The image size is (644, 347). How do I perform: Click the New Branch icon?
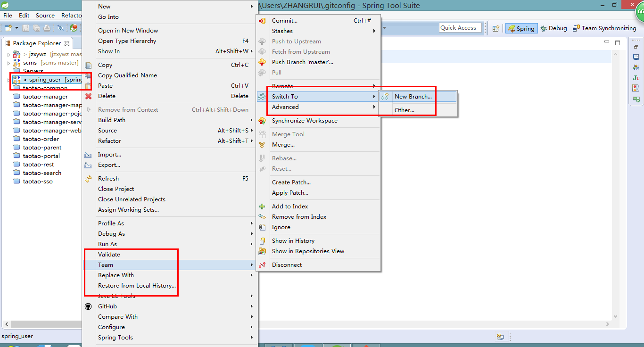coord(385,97)
